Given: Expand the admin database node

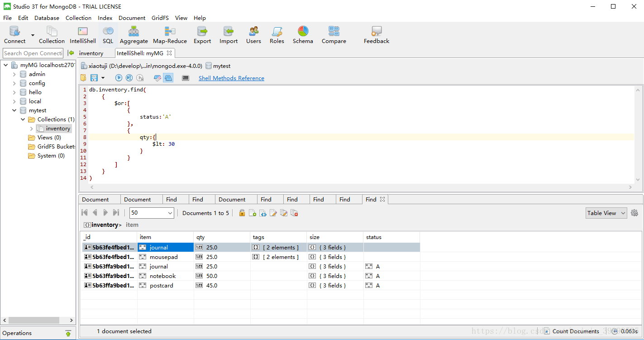Looking at the screenshot, I should [x=14, y=74].
